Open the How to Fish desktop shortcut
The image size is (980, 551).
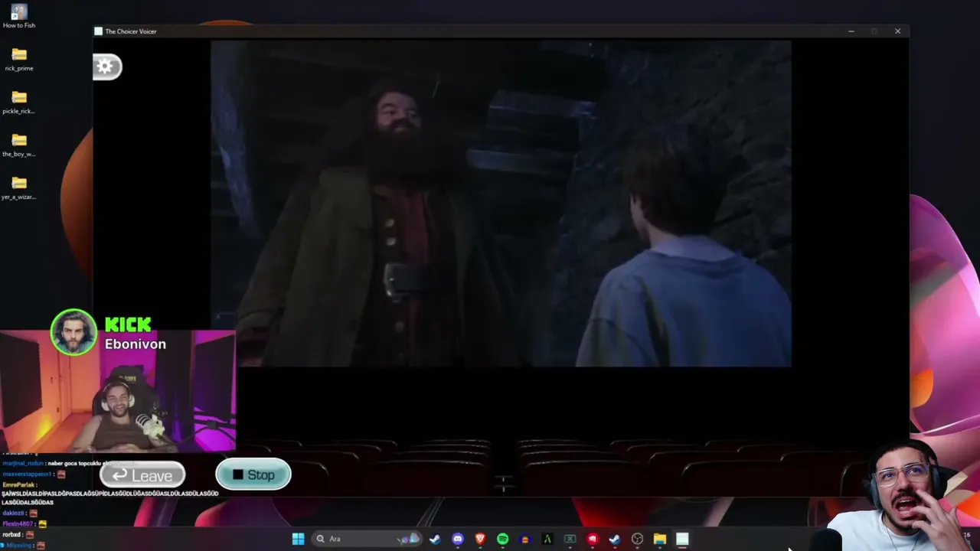tap(19, 16)
